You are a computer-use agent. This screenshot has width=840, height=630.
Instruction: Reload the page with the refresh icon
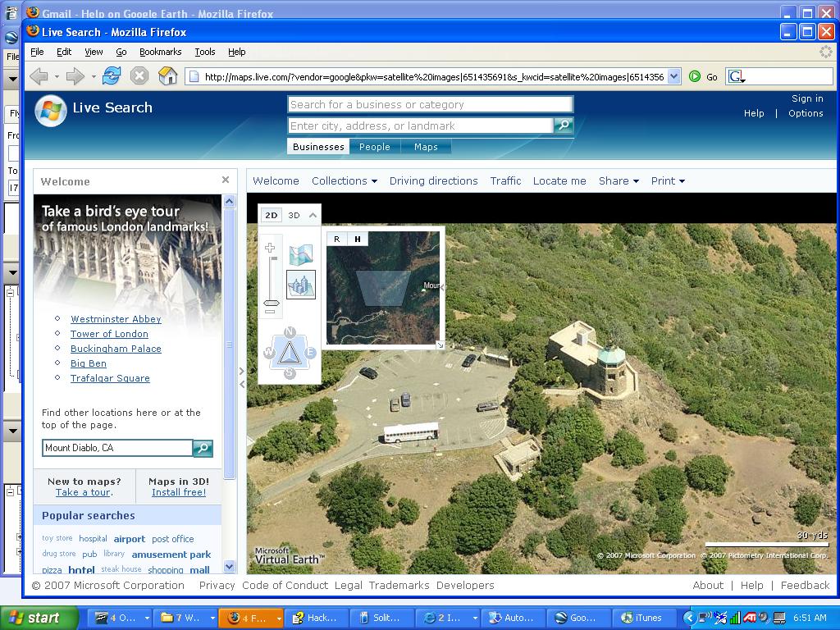[x=112, y=76]
